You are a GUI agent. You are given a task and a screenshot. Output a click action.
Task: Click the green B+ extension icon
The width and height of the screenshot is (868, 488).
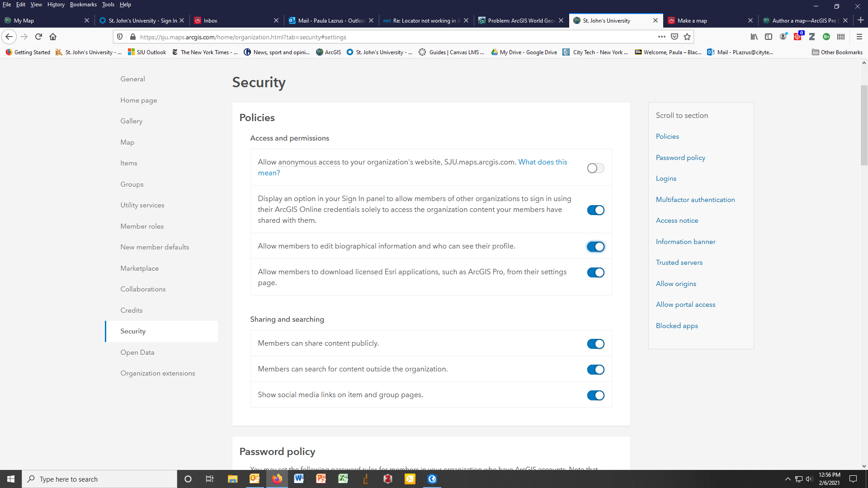click(x=827, y=37)
